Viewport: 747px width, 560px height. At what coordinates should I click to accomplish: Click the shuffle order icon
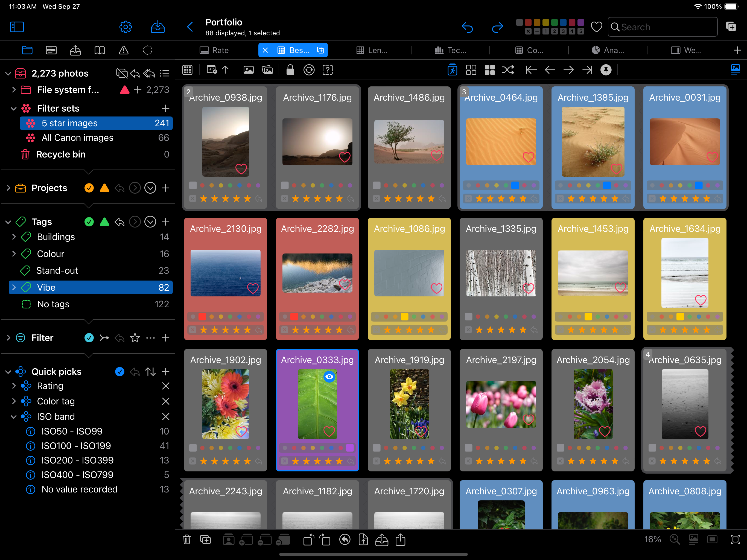coord(508,70)
